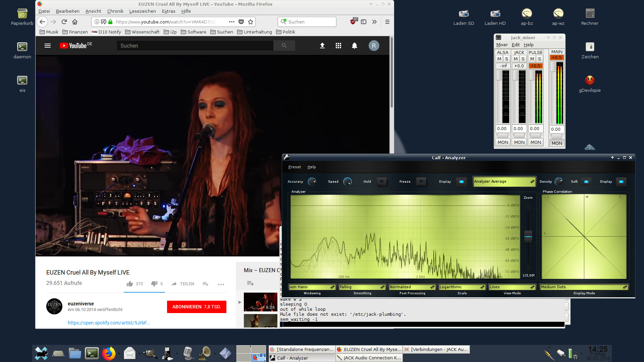Open the Zeichen character map icon
Viewport: 644px width, 362px height.
(590, 50)
